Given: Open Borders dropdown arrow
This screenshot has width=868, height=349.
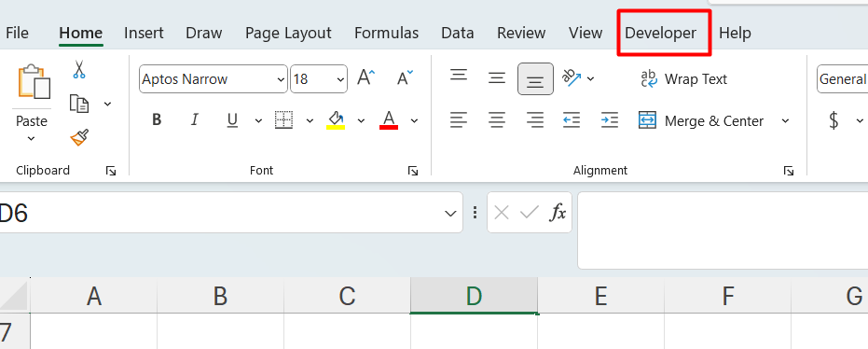Looking at the screenshot, I should tap(310, 120).
